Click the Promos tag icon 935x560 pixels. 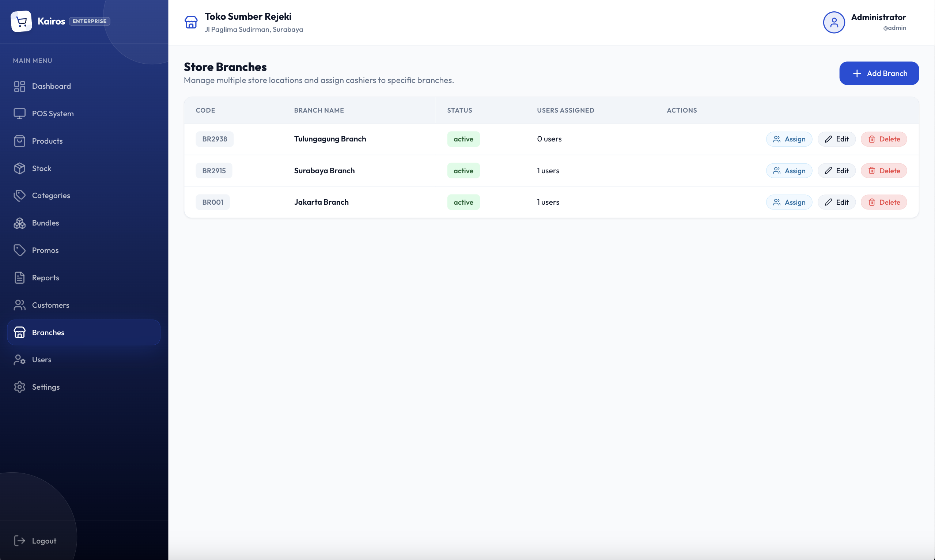[19, 250]
